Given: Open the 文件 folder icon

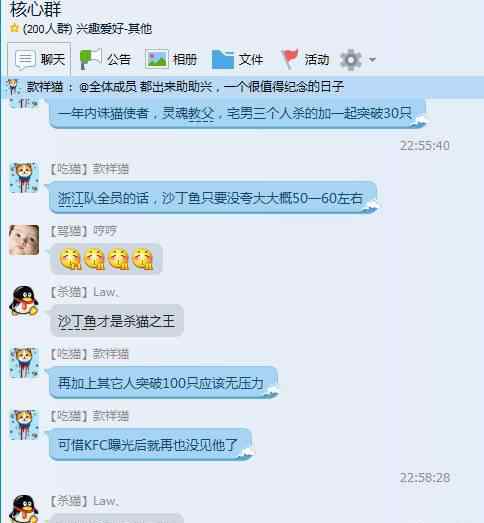Looking at the screenshot, I should tap(223, 59).
